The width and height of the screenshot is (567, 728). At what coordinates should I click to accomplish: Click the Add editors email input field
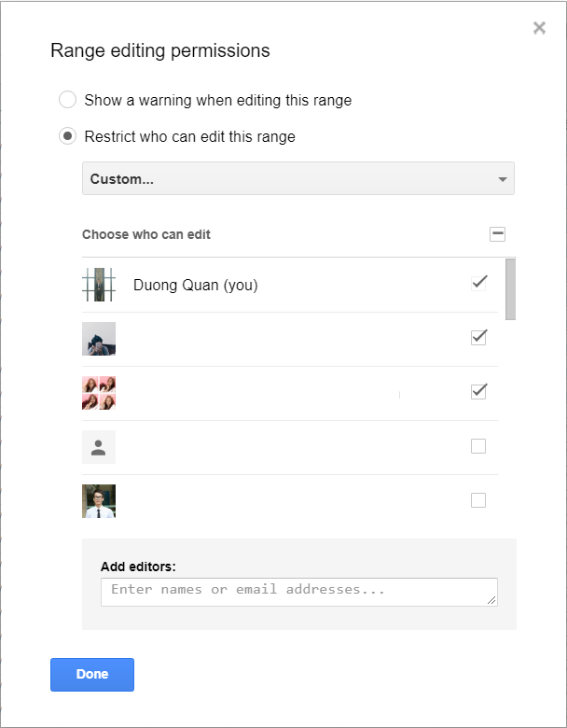(298, 592)
